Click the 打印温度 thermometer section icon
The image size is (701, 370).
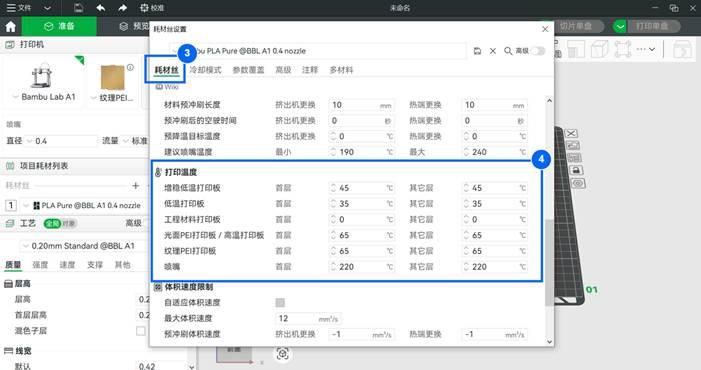[158, 172]
